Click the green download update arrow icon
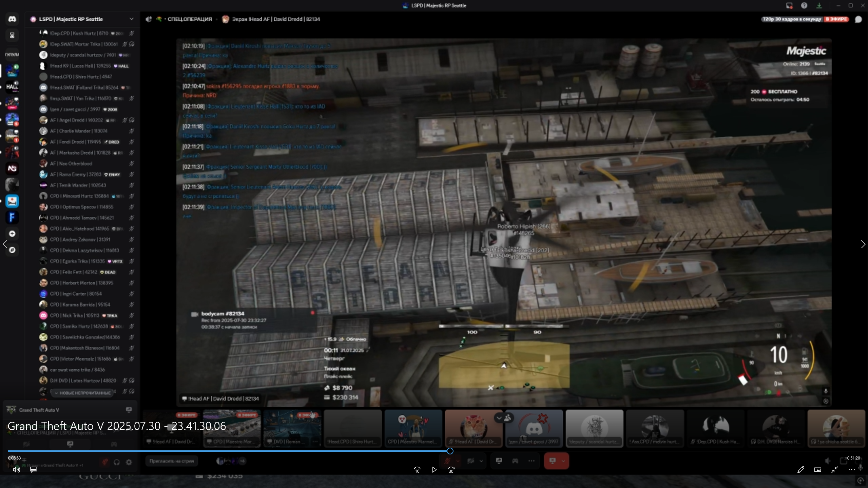The width and height of the screenshot is (868, 488). click(819, 5)
